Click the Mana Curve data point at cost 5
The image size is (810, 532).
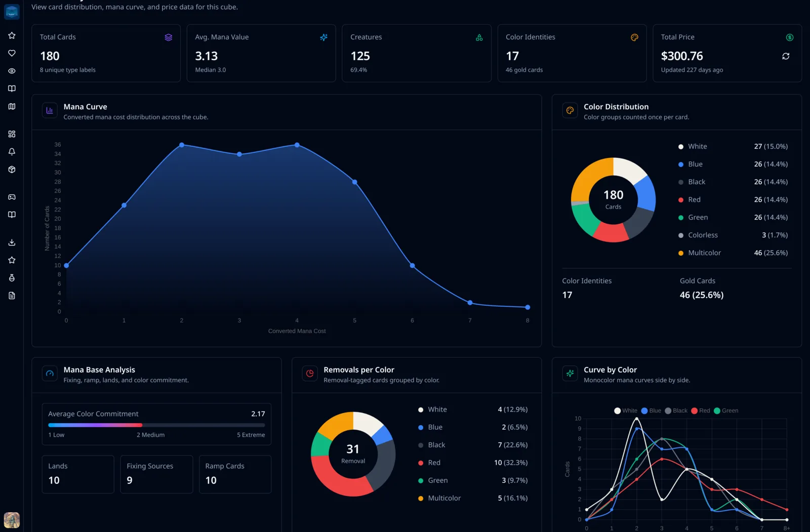pos(354,182)
